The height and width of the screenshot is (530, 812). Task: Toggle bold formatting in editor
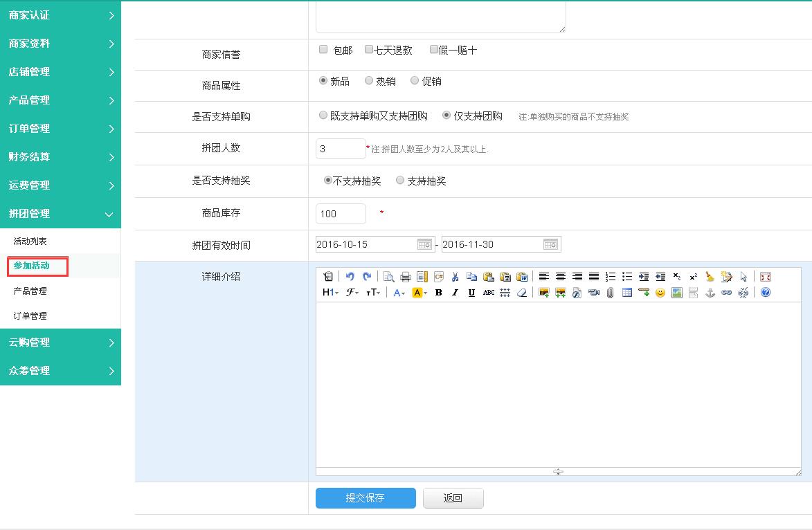tap(438, 293)
